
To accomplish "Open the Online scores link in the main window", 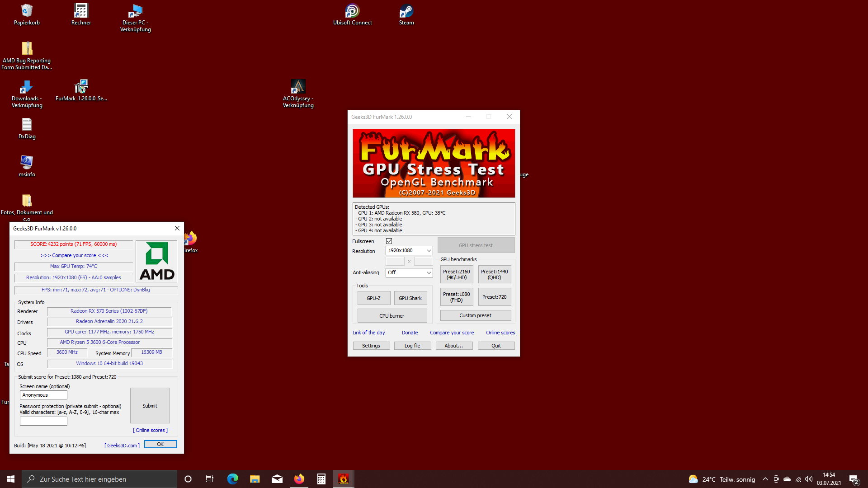I will point(500,333).
